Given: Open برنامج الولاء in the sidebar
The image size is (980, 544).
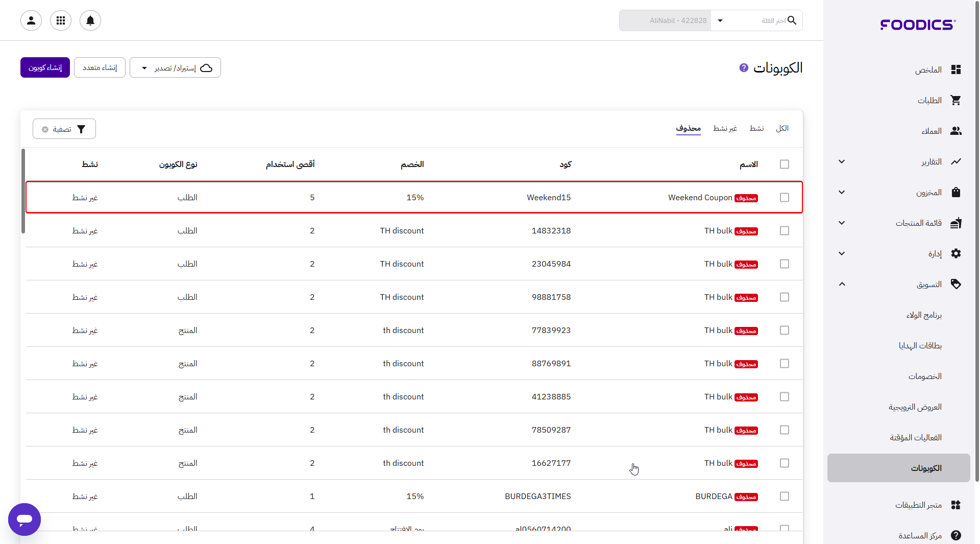Looking at the screenshot, I should tap(924, 315).
